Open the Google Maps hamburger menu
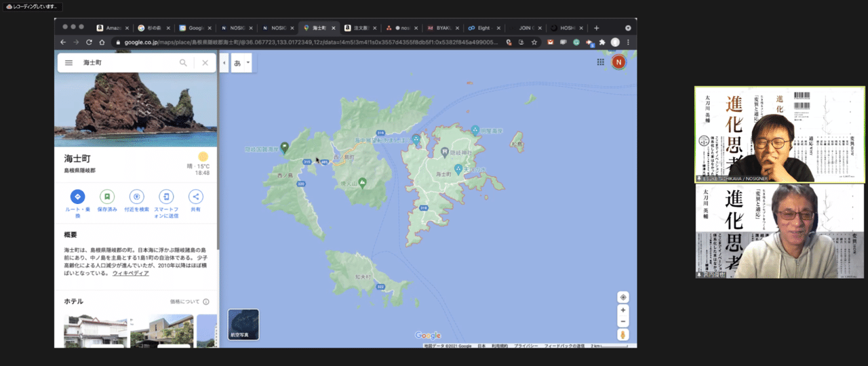868x366 pixels. (68, 62)
